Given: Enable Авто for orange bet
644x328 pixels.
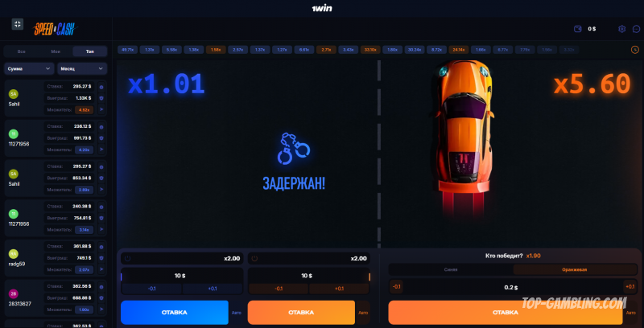Looking at the screenshot, I should (363, 313).
